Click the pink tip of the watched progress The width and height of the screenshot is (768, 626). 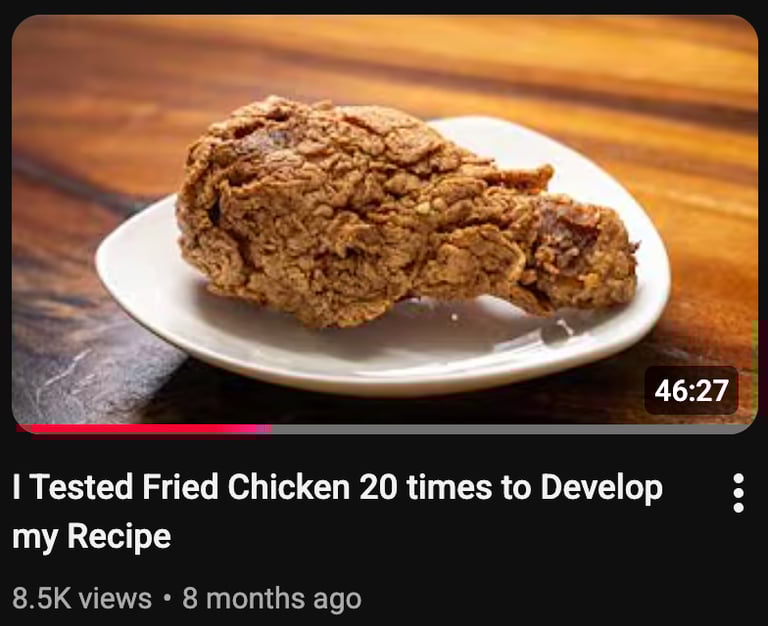tap(262, 429)
